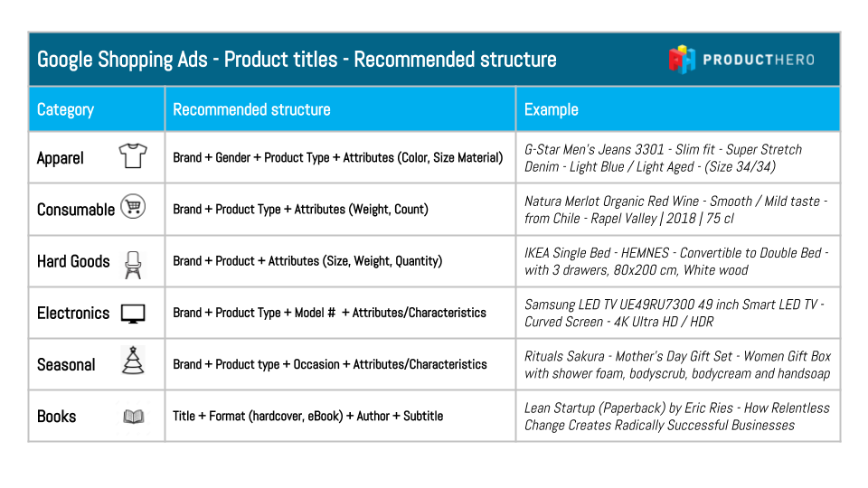Viewport: 868px width, 488px height.
Task: Click the Samsung LED TV example text
Action: coord(675,313)
